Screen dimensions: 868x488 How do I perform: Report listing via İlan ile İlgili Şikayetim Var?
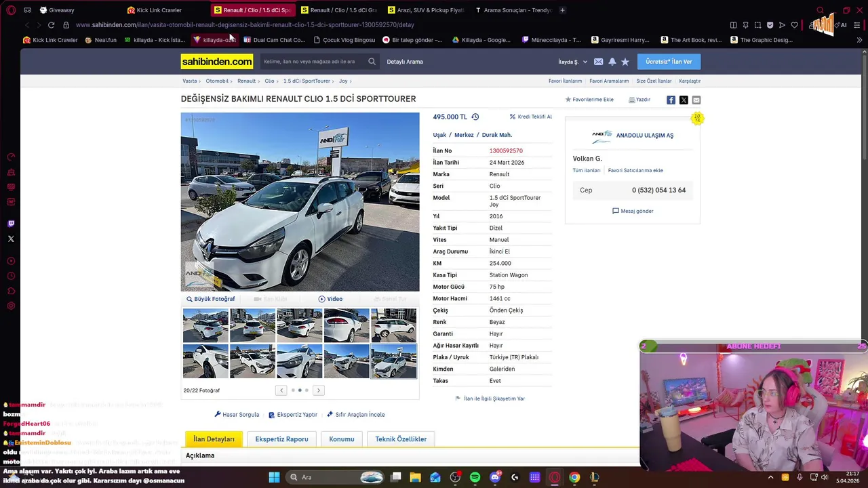pyautogui.click(x=490, y=399)
